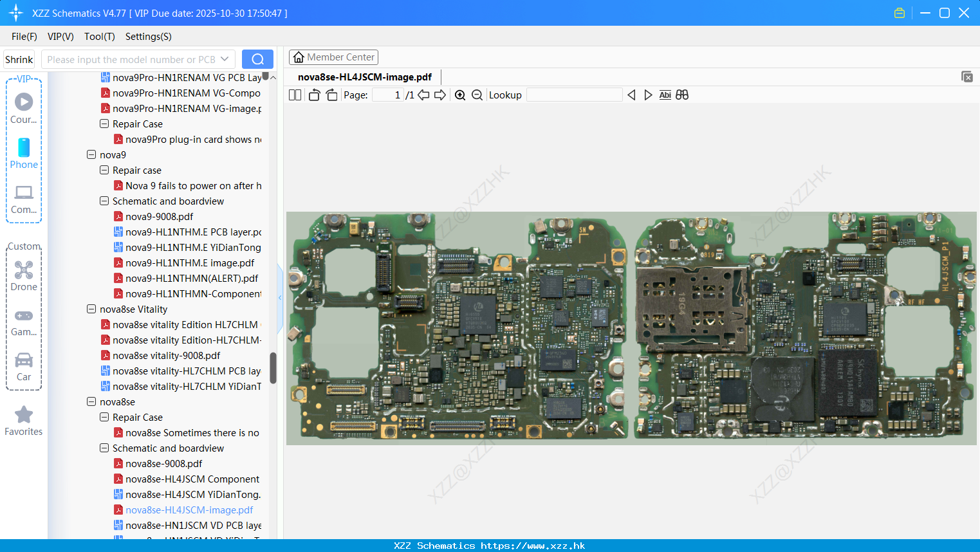
Task: Open nova8se vitality-9008.pdf
Action: coord(166,355)
